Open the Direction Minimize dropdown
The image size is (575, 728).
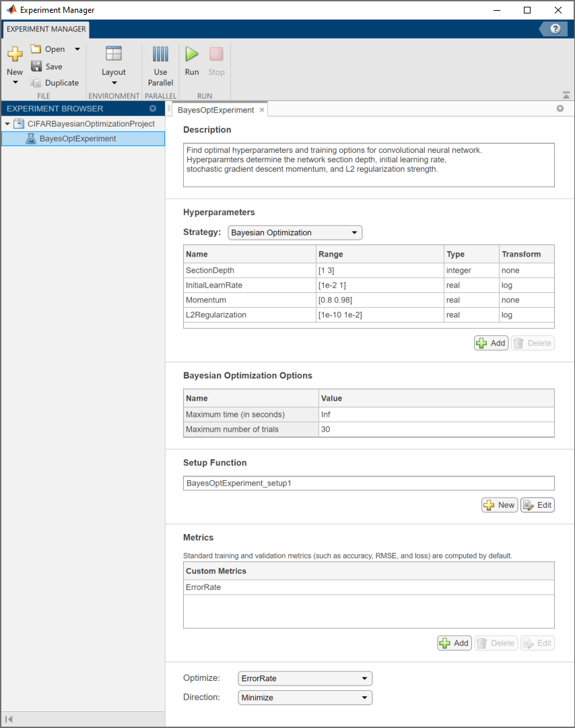(305, 698)
